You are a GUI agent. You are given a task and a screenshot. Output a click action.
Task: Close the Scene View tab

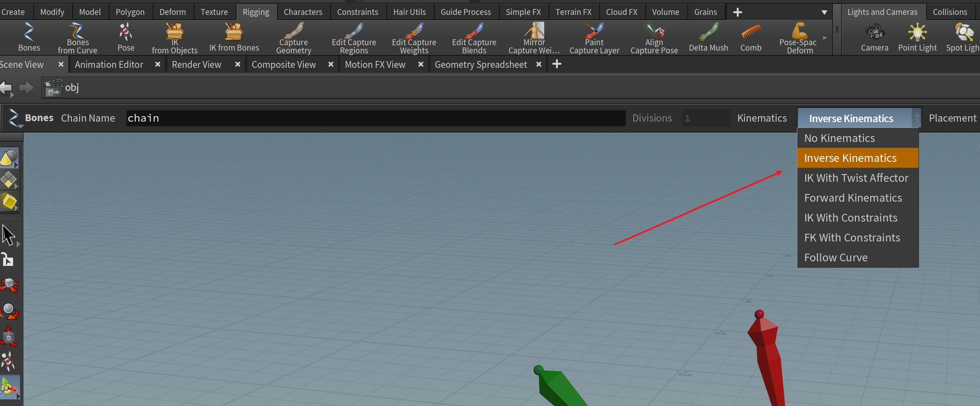tap(61, 65)
